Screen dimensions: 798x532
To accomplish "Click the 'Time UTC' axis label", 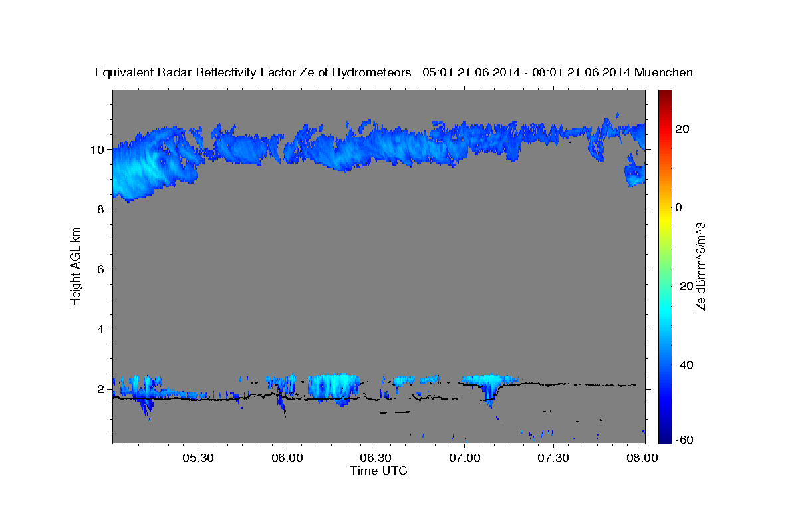I will [378, 471].
